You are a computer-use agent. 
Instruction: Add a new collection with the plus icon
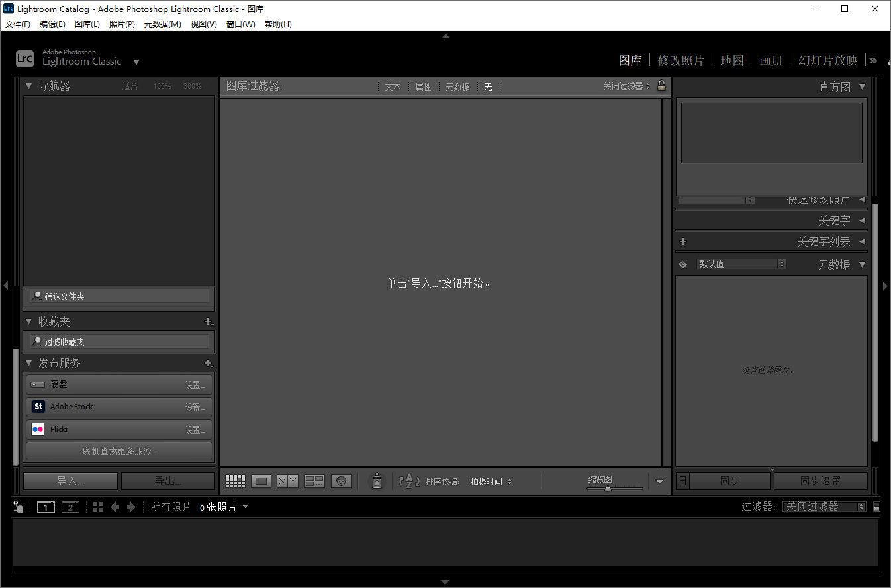click(x=209, y=322)
